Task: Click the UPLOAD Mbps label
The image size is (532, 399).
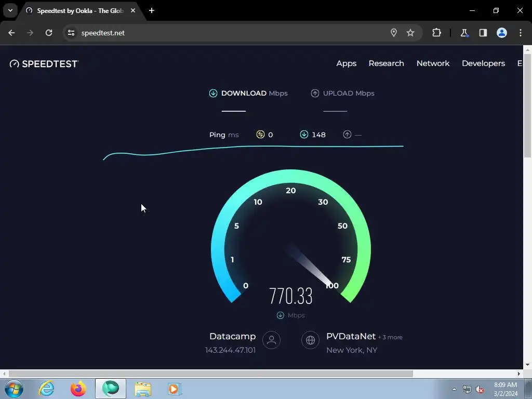Action: point(349,94)
